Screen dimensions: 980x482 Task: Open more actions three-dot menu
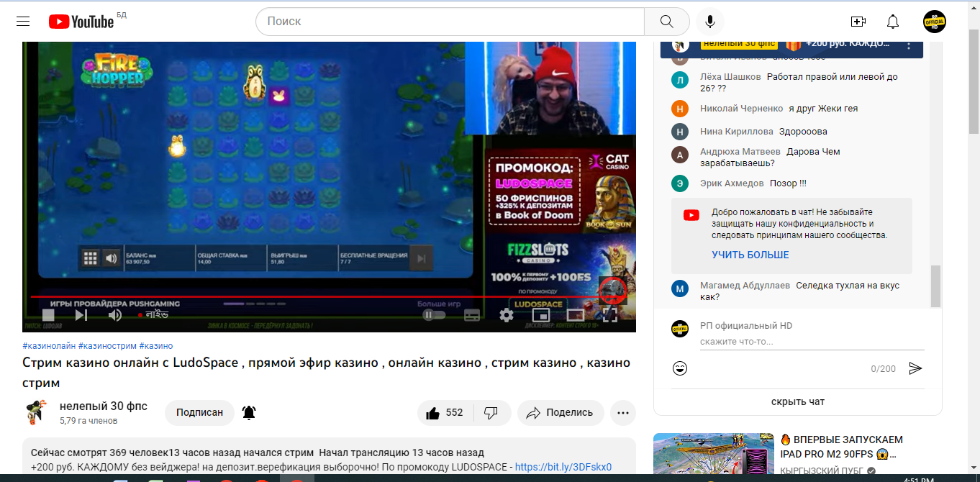(623, 412)
